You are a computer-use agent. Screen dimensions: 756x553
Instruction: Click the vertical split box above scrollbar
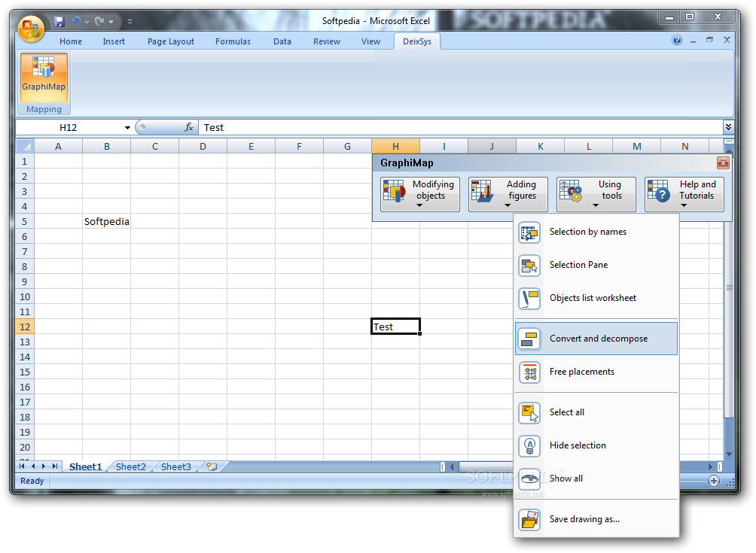tap(729, 141)
